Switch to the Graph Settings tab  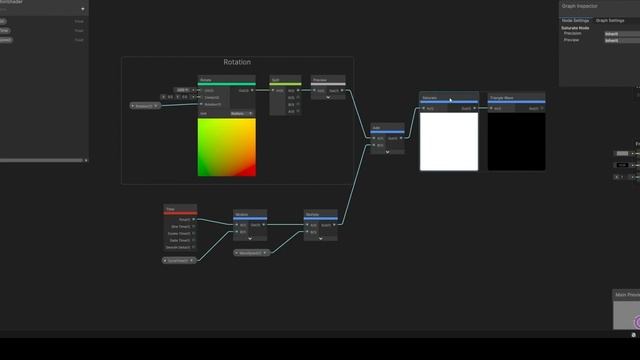tap(610, 20)
